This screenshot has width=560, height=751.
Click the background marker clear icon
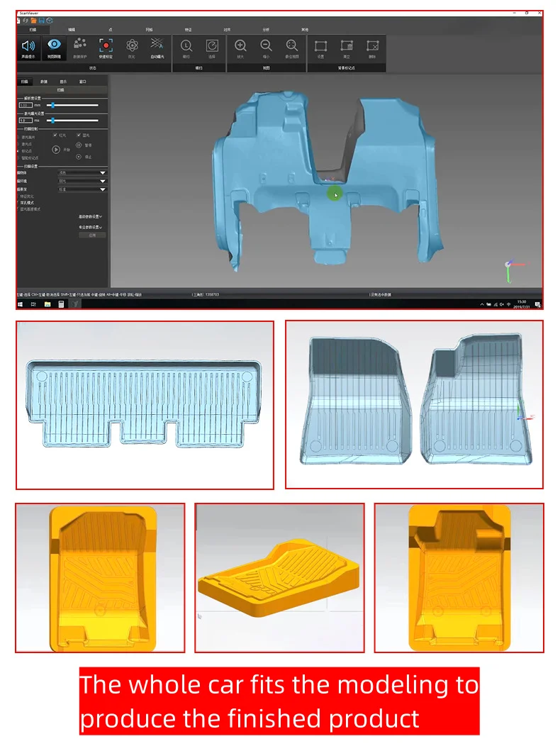point(347,46)
